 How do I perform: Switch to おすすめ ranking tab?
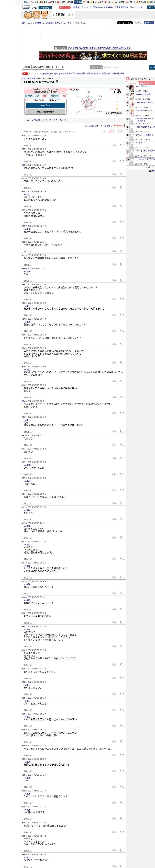(x=133, y=83)
